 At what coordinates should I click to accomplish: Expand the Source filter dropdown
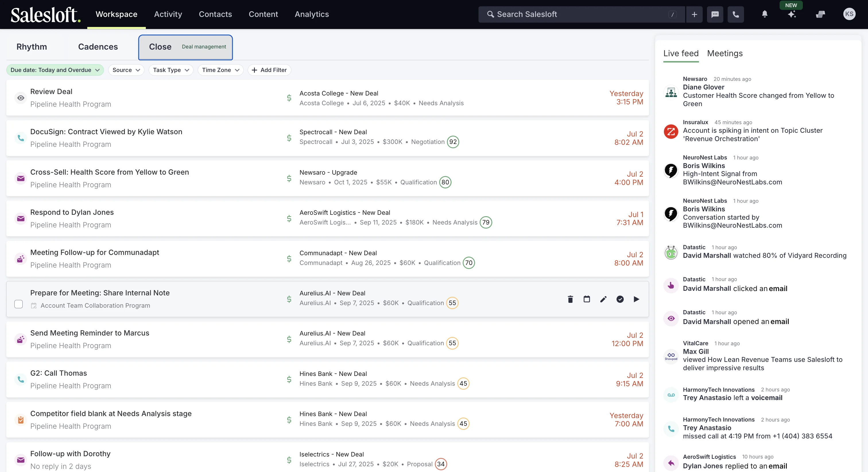coord(126,70)
